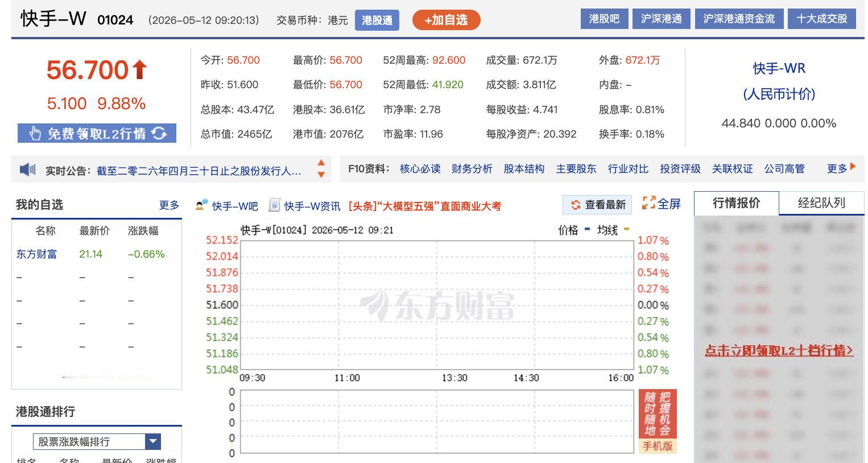The width and height of the screenshot is (868, 463).
Task: Click the 最新价 column header
Action: [x=94, y=230]
